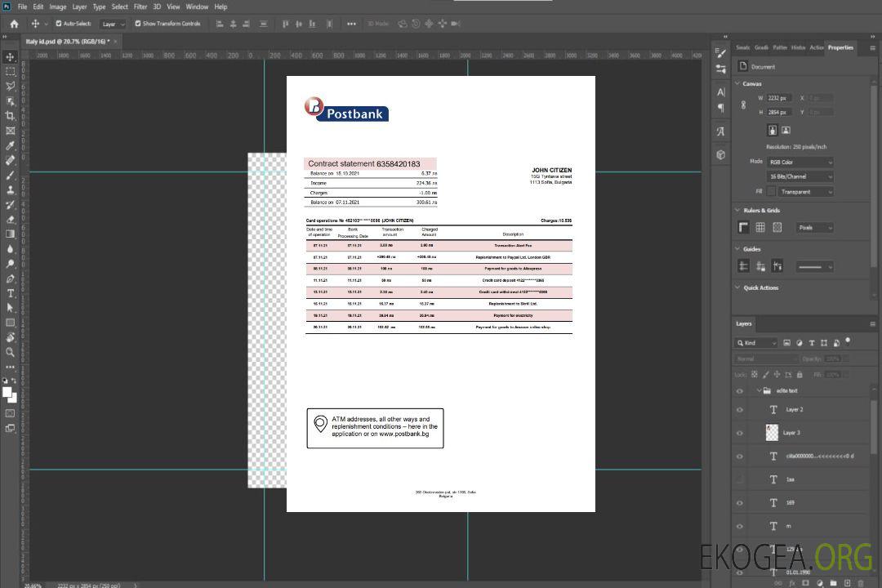Select the Crop tool
The height and width of the screenshot is (588, 882).
click(x=10, y=116)
